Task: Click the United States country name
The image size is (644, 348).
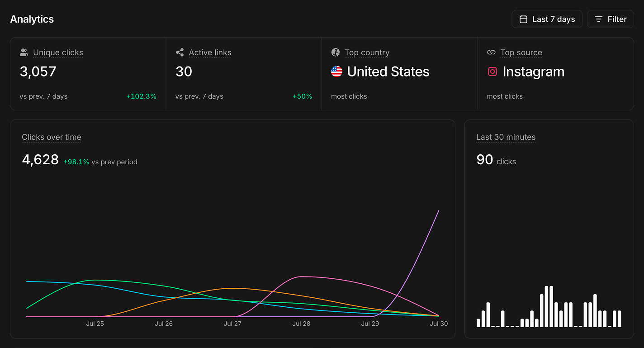Action: [388, 72]
